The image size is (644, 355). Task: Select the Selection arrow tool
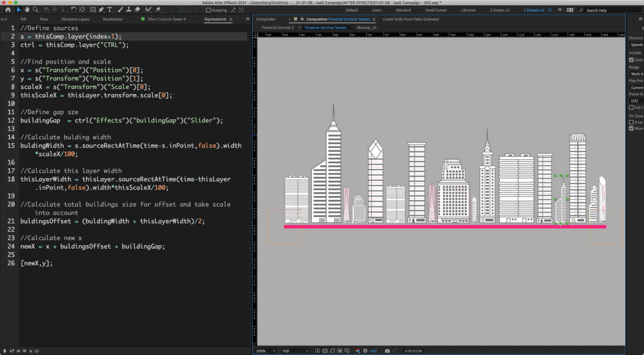click(x=19, y=10)
